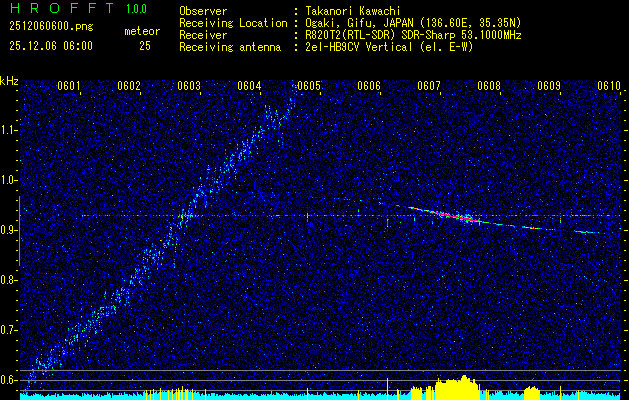Click the 1.1 kHz axis label
This screenshot has width=629, height=400.
tap(7, 130)
